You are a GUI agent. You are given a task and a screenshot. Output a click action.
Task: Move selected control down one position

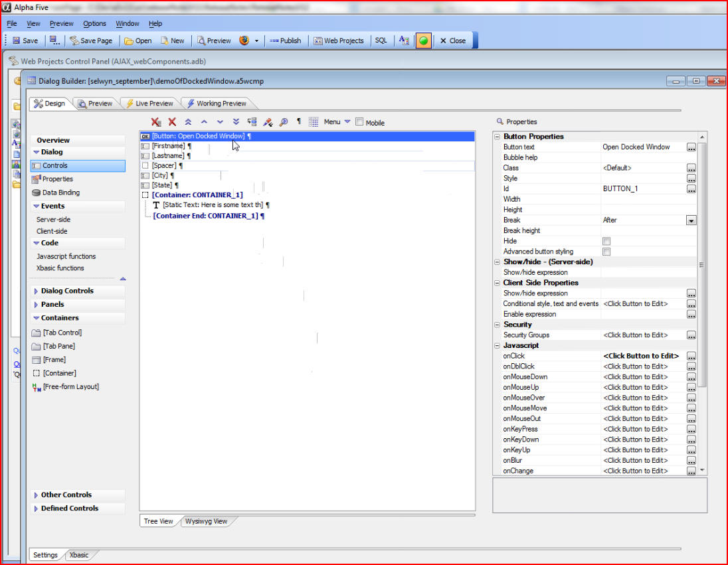[220, 121]
